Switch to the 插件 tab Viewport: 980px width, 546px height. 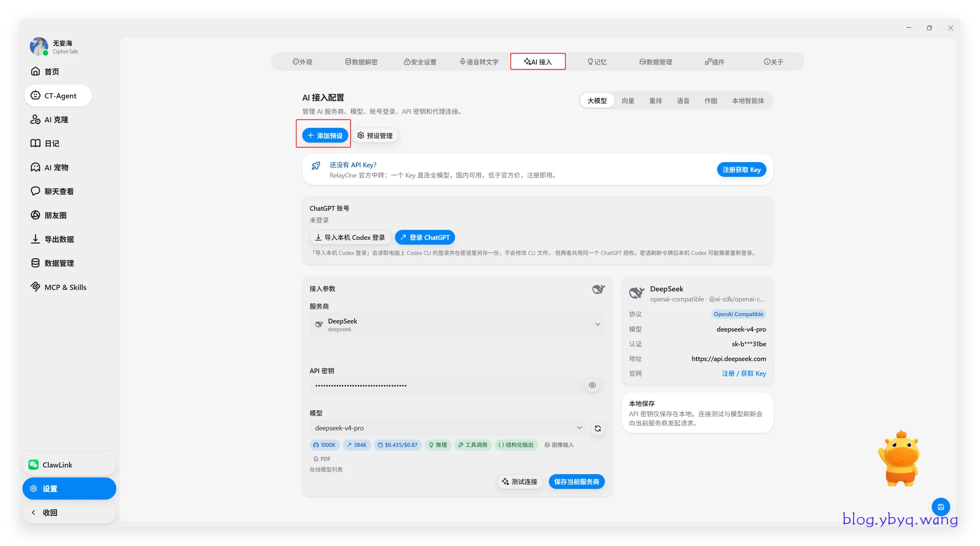pyautogui.click(x=715, y=62)
